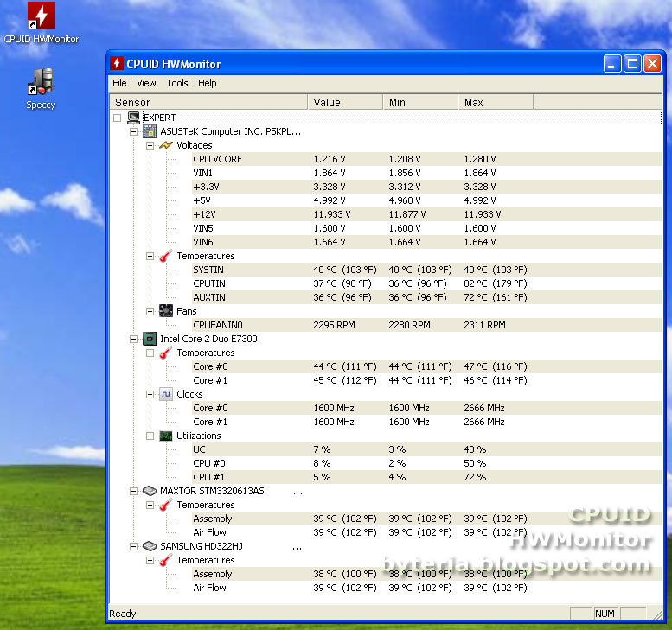This screenshot has width=672, height=630.
Task: Open the Help menu
Action: (207, 83)
